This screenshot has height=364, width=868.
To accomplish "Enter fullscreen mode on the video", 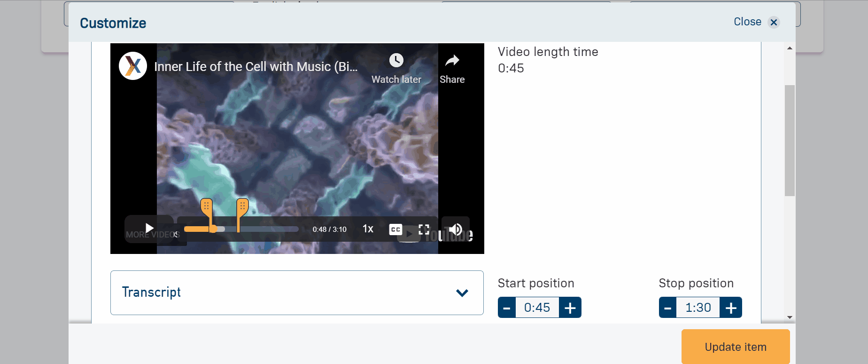I will coord(424,229).
